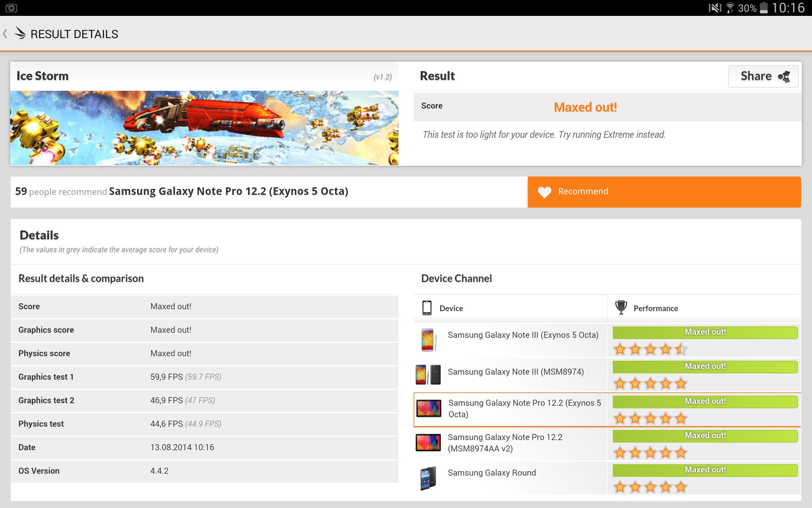Screen dimensions: 812x508
Task: Open the Samsung Galaxy Round entry
Action: (492, 473)
